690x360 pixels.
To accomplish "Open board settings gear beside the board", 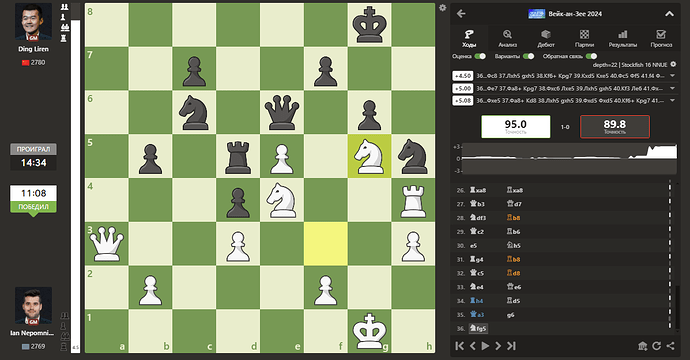I will [442, 7].
